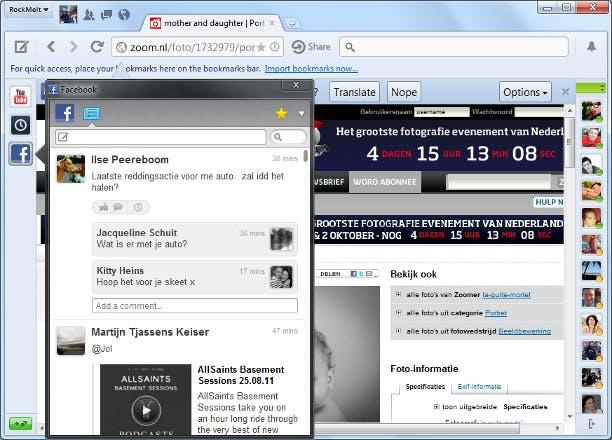The width and height of the screenshot is (612, 440).
Task: Open the 'AllSaints Basement Sessions 25.08.11' link
Action: (x=241, y=375)
